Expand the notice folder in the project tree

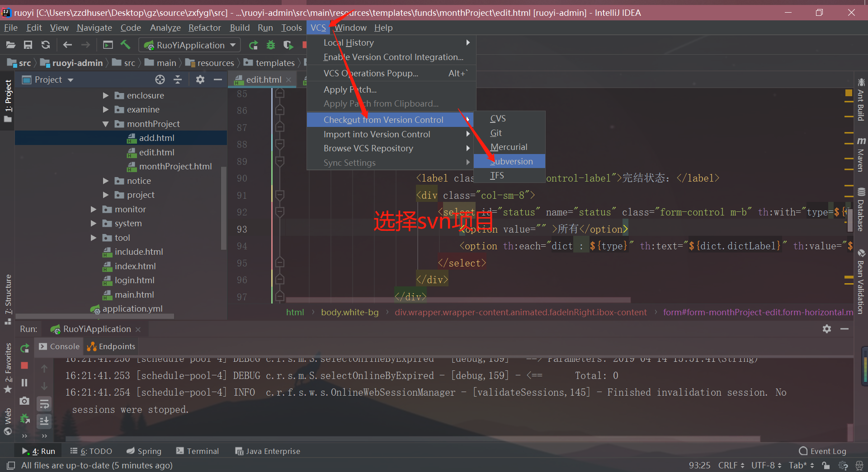click(x=106, y=181)
